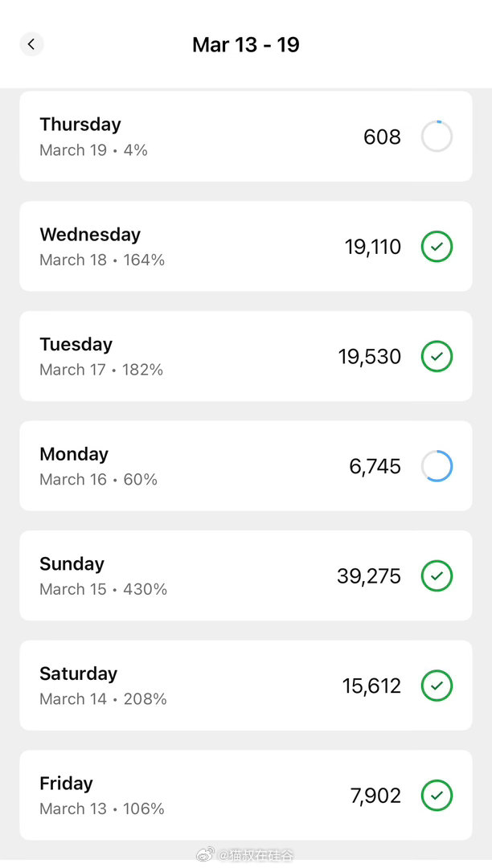
Task: Click the Mar 13 - 19 title
Action: [246, 44]
